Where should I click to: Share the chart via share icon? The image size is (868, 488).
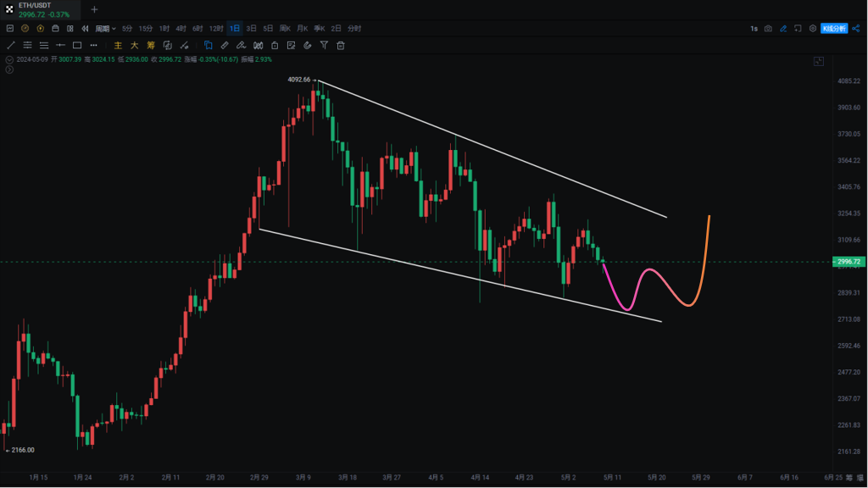tap(856, 28)
